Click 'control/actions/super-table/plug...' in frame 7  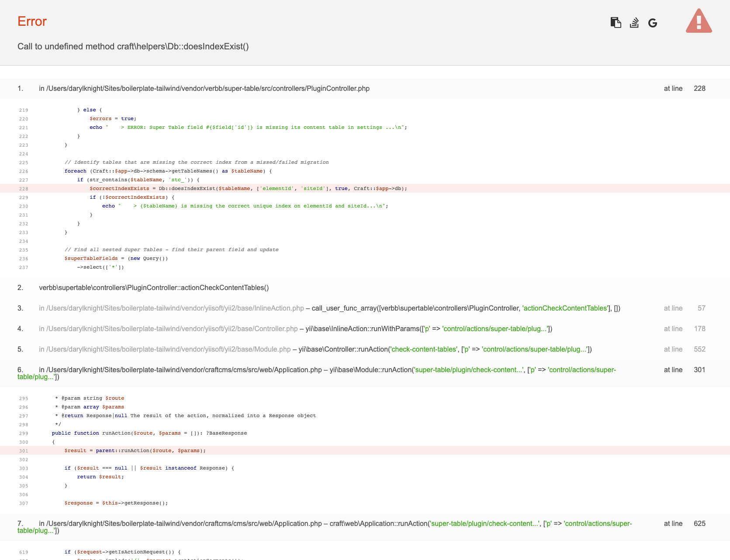click(597, 523)
